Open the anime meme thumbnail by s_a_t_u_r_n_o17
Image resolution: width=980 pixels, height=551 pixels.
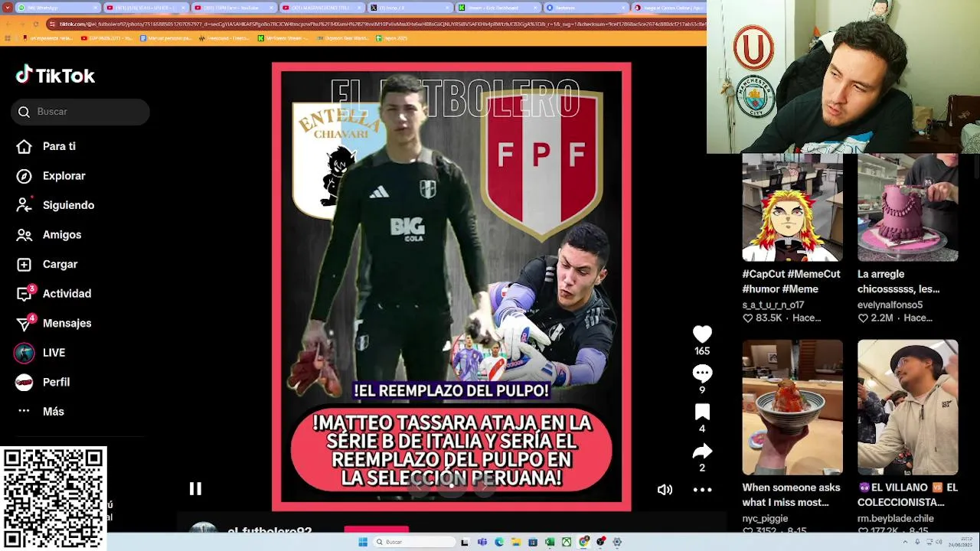792,207
